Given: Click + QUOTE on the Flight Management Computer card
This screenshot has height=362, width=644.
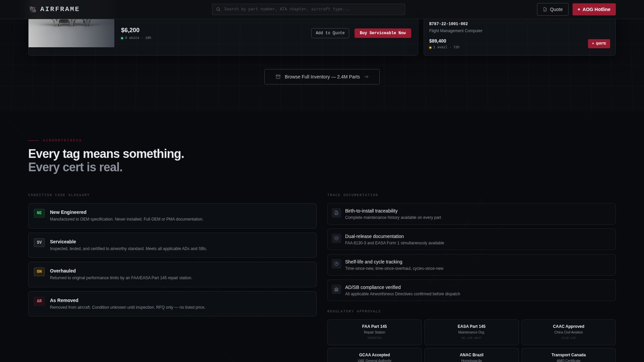Looking at the screenshot, I should (x=599, y=44).
